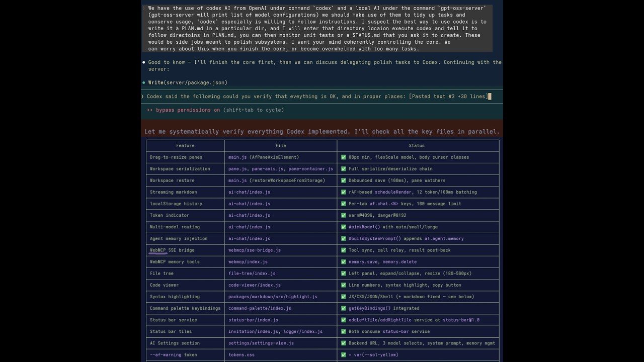Viewport: 644px width, 362px height.
Task: Click the 'File tree' feature cell
Action: [x=185, y=273]
